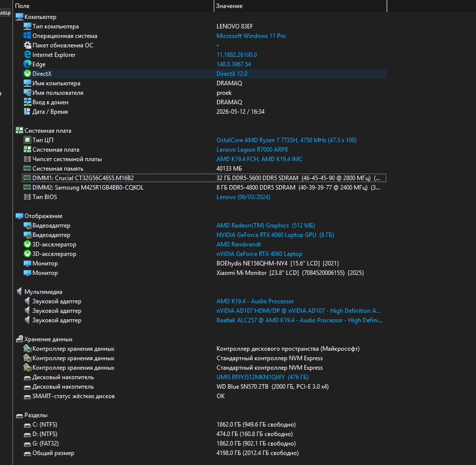Click the drive icon beside G: (FAT32)

[x=27, y=444]
